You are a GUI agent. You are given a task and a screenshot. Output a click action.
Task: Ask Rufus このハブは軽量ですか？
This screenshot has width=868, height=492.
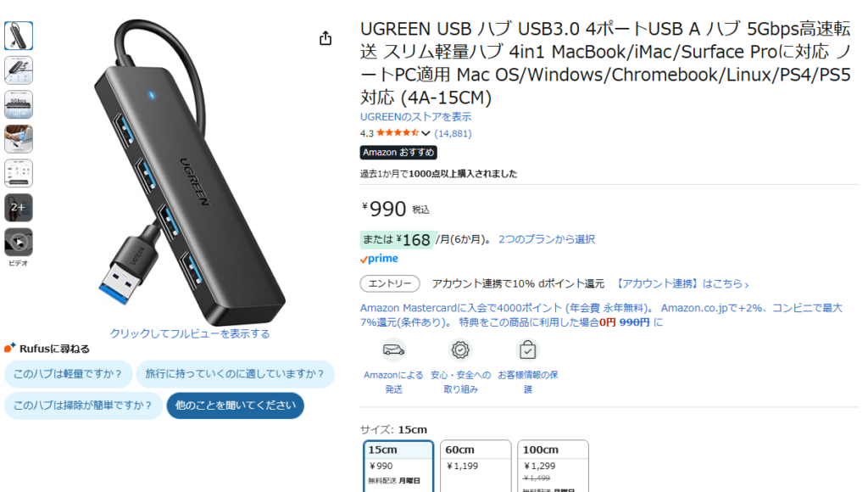pos(68,374)
